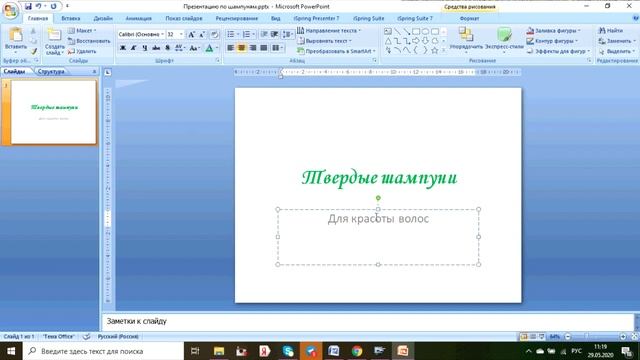This screenshot has height=360, width=640.
Task: Expand numbered list dropdown
Action: click(x=254, y=34)
